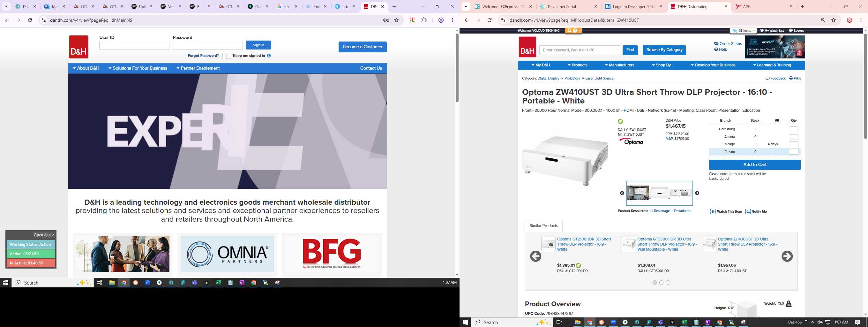Expand the Partner Enablement menu
Screen dimensions: 868x327
click(x=198, y=68)
